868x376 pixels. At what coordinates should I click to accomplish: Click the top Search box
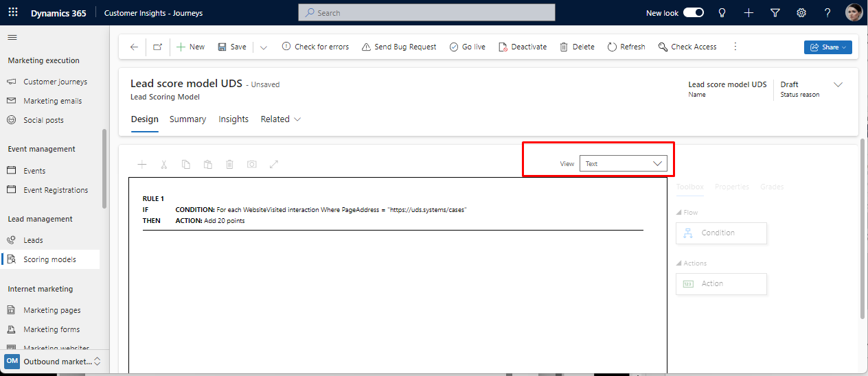pyautogui.click(x=426, y=12)
